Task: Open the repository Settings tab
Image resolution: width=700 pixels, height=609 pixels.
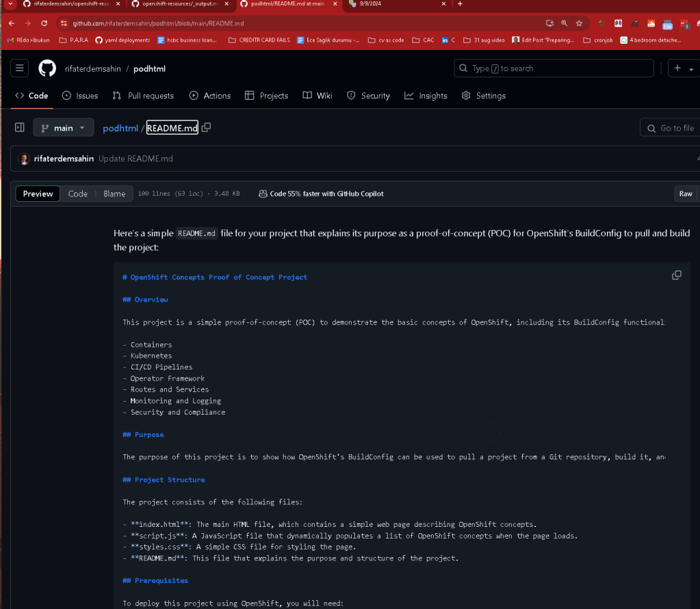Action: (484, 96)
